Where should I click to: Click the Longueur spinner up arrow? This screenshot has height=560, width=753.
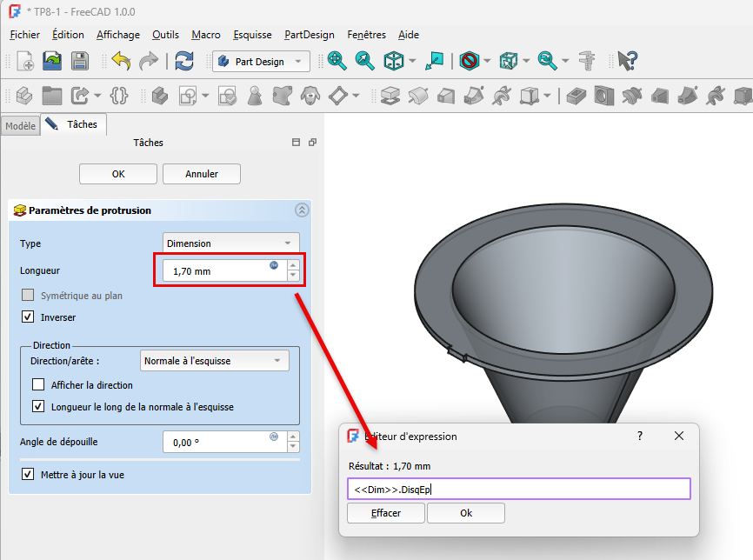(293, 265)
